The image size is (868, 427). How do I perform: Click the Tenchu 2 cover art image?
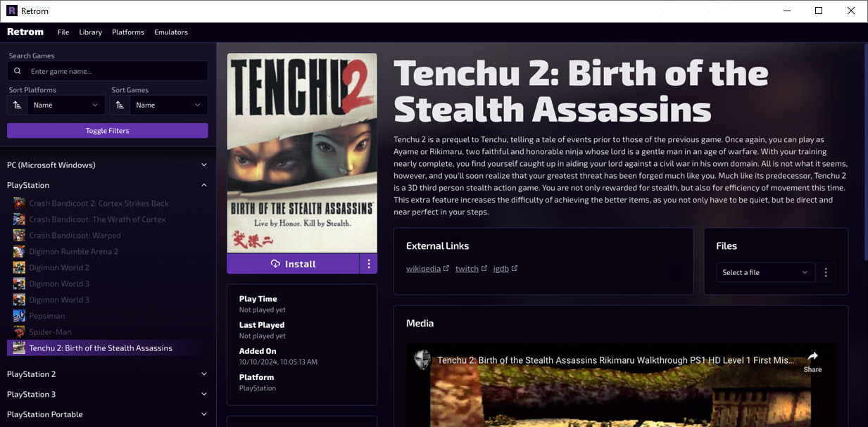click(302, 153)
